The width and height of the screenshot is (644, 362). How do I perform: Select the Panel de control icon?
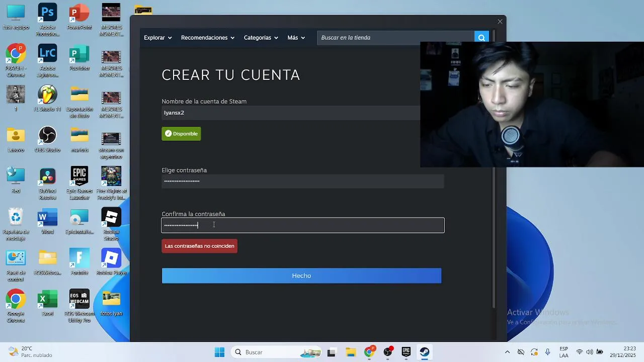pyautogui.click(x=16, y=265)
